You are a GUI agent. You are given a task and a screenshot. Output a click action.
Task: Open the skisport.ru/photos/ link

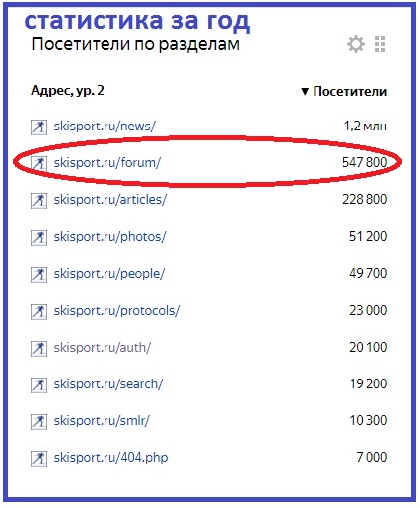pos(109,237)
